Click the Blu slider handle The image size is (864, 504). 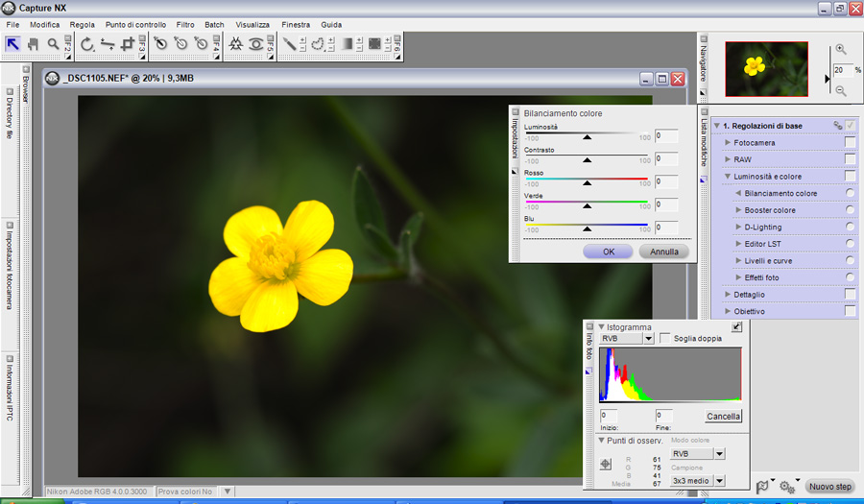(587, 228)
